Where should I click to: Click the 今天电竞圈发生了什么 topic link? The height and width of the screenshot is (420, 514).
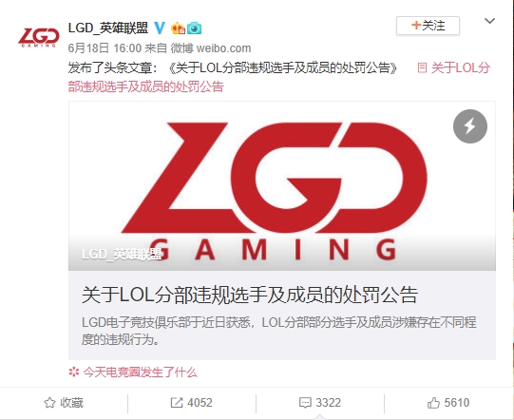(x=140, y=372)
